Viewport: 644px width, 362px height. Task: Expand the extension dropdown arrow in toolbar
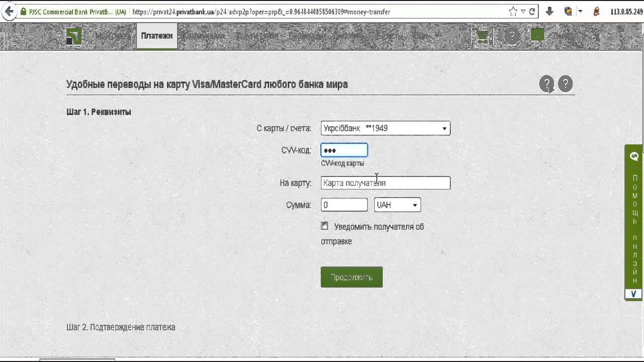click(x=580, y=11)
